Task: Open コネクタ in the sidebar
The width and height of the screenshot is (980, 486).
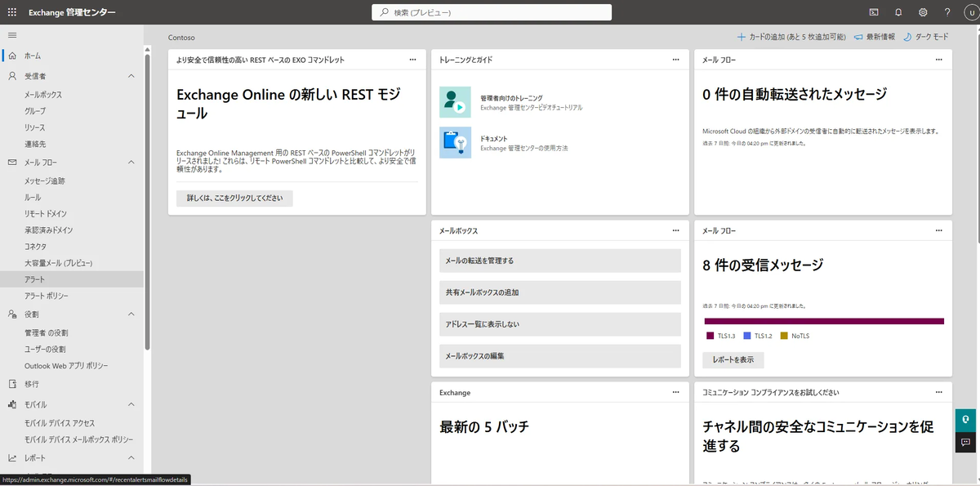Action: 36,247
